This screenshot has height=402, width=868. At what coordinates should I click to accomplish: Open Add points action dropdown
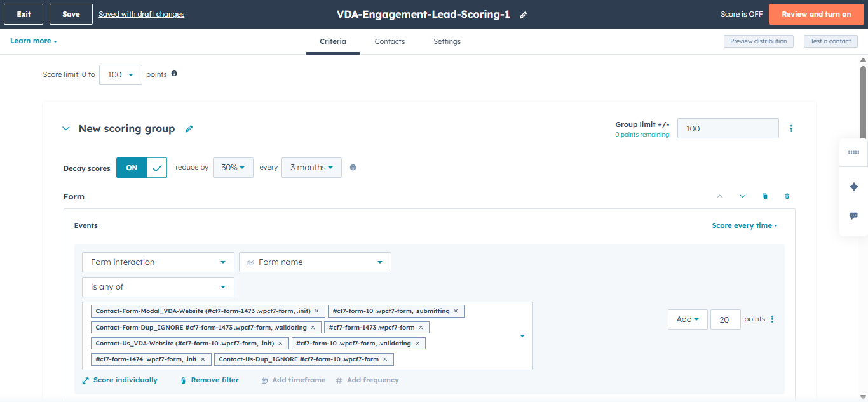click(x=688, y=319)
